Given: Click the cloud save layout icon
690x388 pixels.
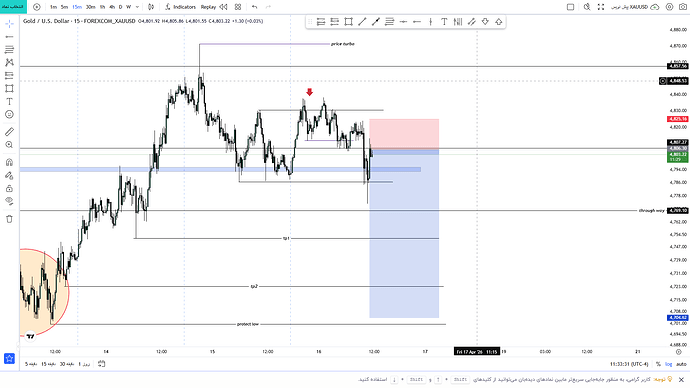Looking at the screenshot, I should pyautogui.click(x=655, y=7).
